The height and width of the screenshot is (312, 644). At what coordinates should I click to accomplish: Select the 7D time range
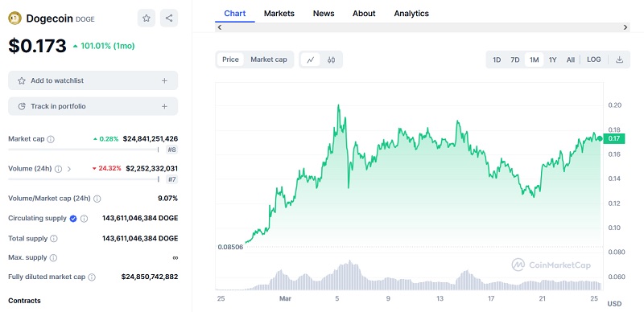click(515, 60)
